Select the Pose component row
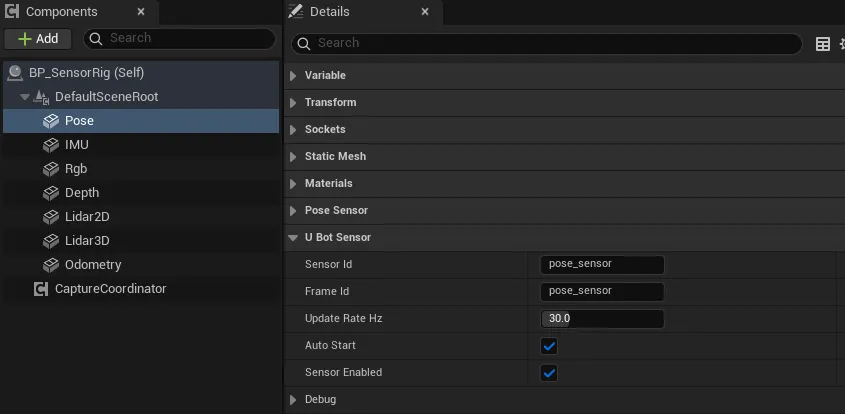Screen dimensions: 845x414 (x=141, y=121)
